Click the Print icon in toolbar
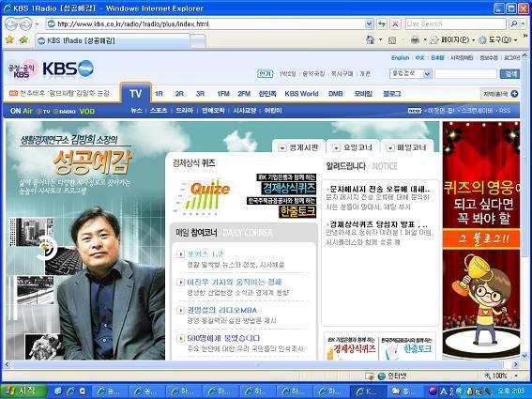The height and width of the screenshot is (399, 532). (x=415, y=40)
